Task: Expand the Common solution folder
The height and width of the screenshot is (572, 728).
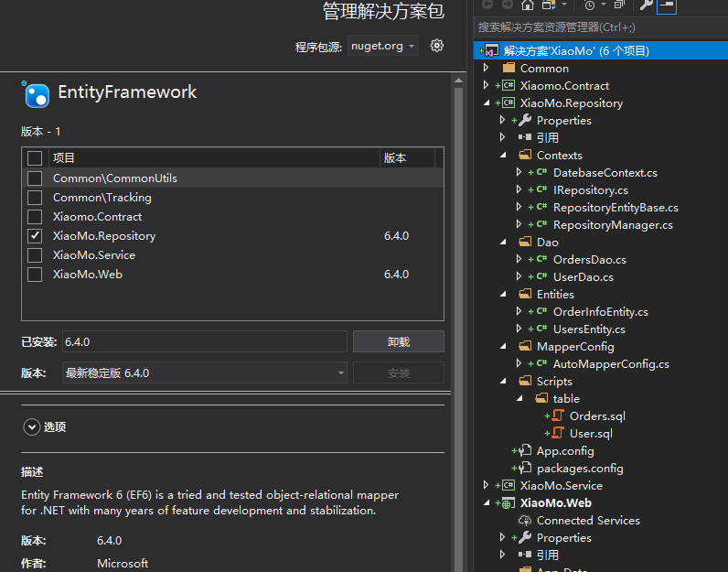Action: click(487, 68)
